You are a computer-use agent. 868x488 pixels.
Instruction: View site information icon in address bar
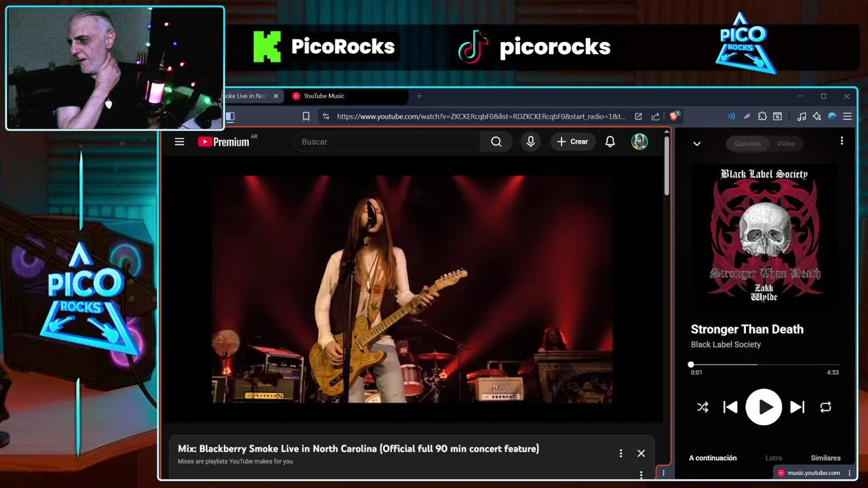coord(325,117)
